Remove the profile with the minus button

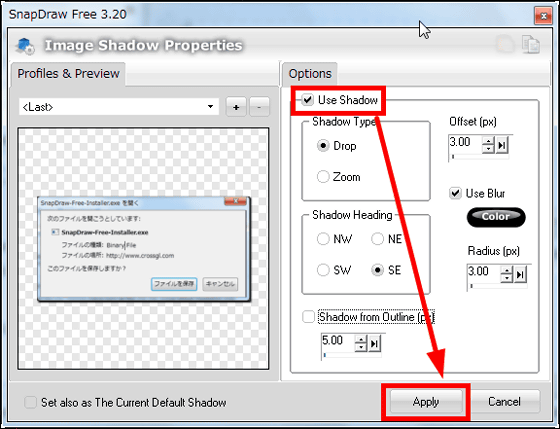[x=259, y=107]
